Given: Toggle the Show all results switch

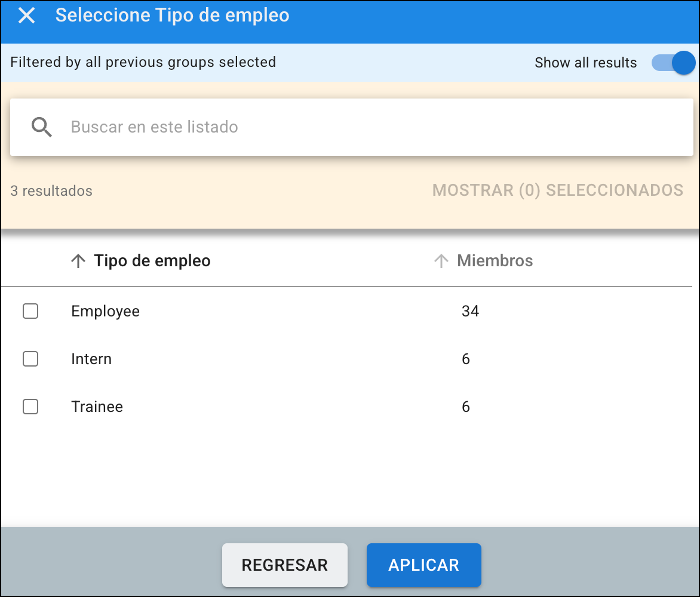Looking at the screenshot, I should click(673, 63).
